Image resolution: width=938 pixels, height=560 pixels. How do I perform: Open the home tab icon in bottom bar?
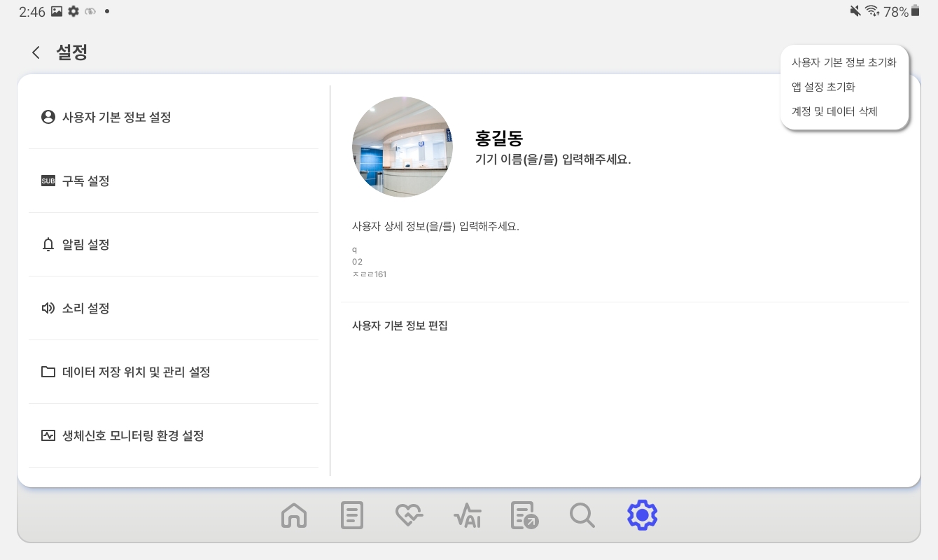tap(294, 516)
